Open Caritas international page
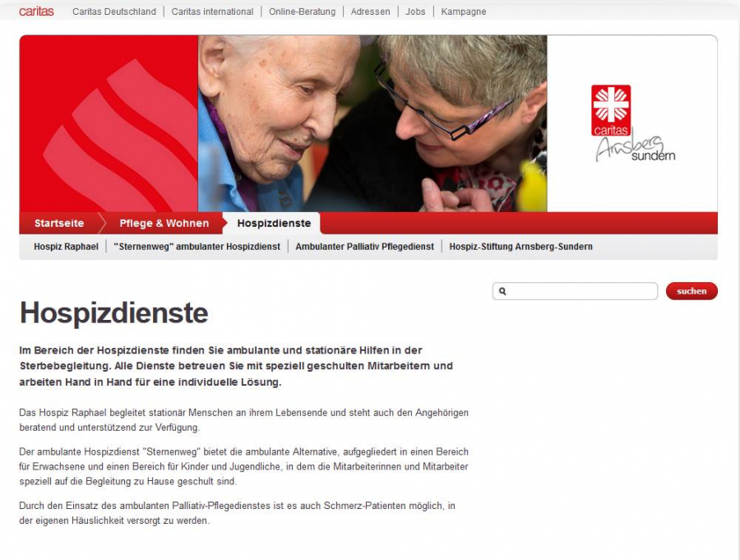Viewport: 740px width, 560px height. [212, 12]
